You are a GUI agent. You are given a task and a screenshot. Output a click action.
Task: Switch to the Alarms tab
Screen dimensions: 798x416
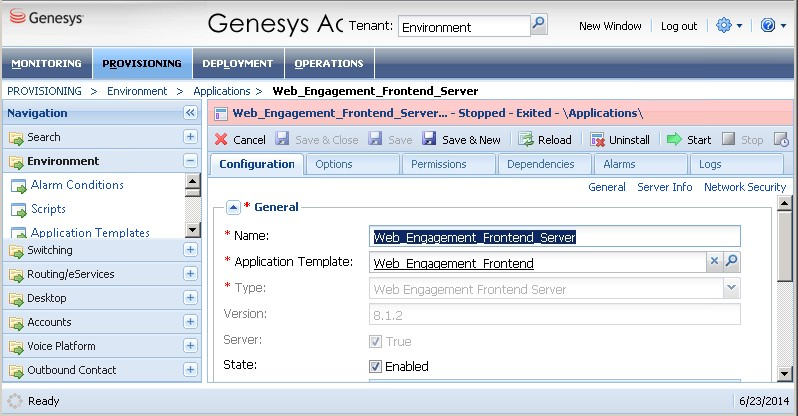(x=640, y=164)
